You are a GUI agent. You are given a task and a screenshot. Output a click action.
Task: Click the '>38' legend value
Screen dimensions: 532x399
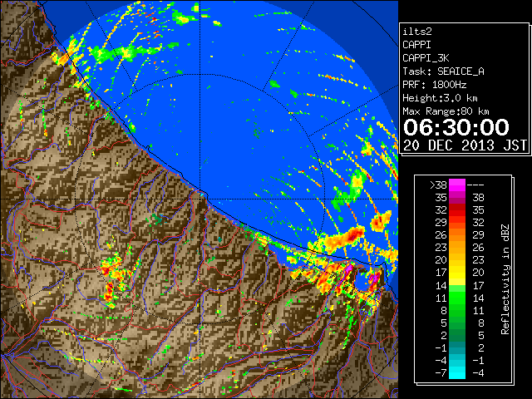(438, 185)
